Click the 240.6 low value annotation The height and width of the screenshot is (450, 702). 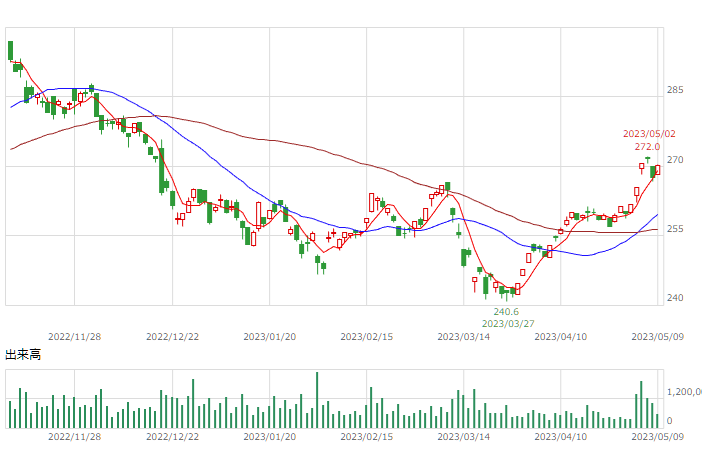(x=506, y=312)
